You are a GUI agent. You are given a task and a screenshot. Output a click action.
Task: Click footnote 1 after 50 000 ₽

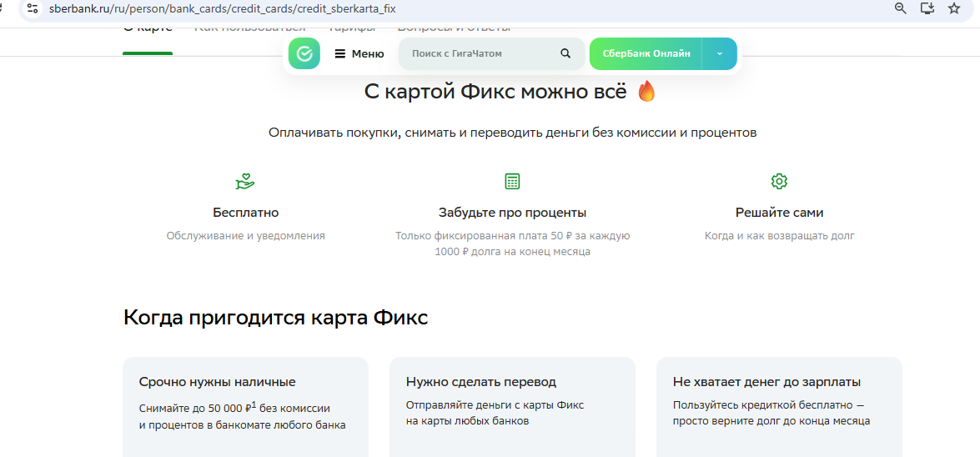[x=254, y=404]
